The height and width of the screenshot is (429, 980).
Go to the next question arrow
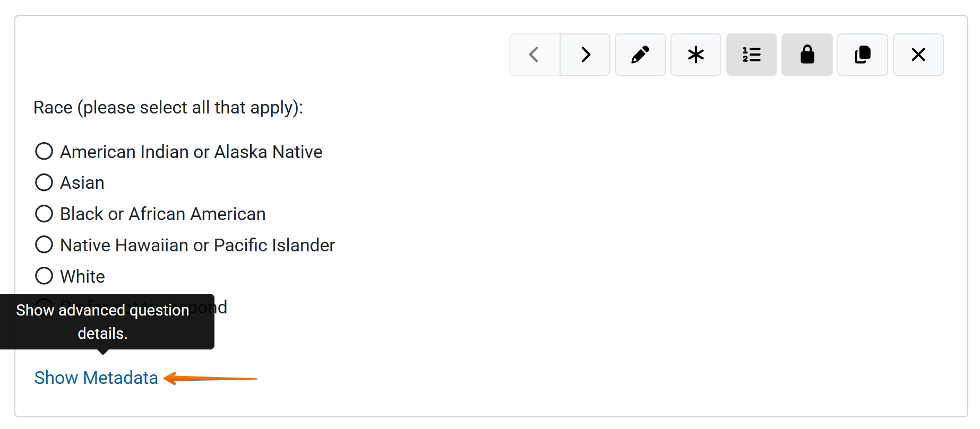coord(585,55)
